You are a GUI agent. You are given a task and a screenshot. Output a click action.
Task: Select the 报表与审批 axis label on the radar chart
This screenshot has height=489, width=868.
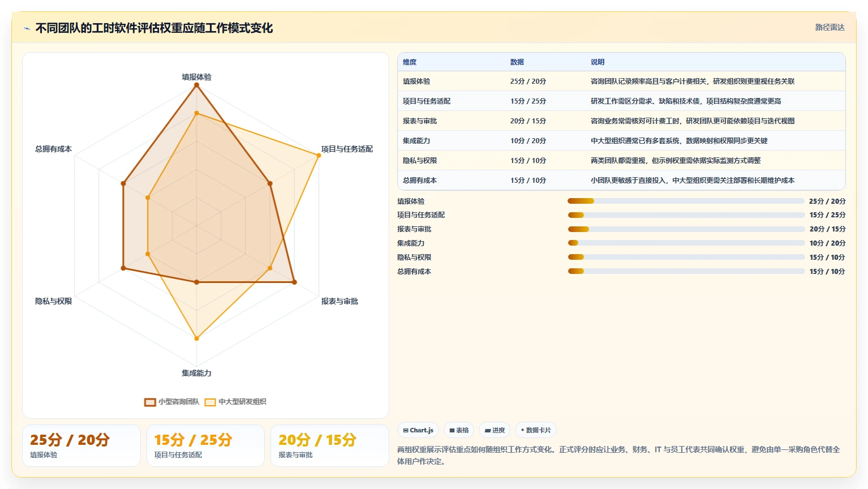click(x=340, y=301)
